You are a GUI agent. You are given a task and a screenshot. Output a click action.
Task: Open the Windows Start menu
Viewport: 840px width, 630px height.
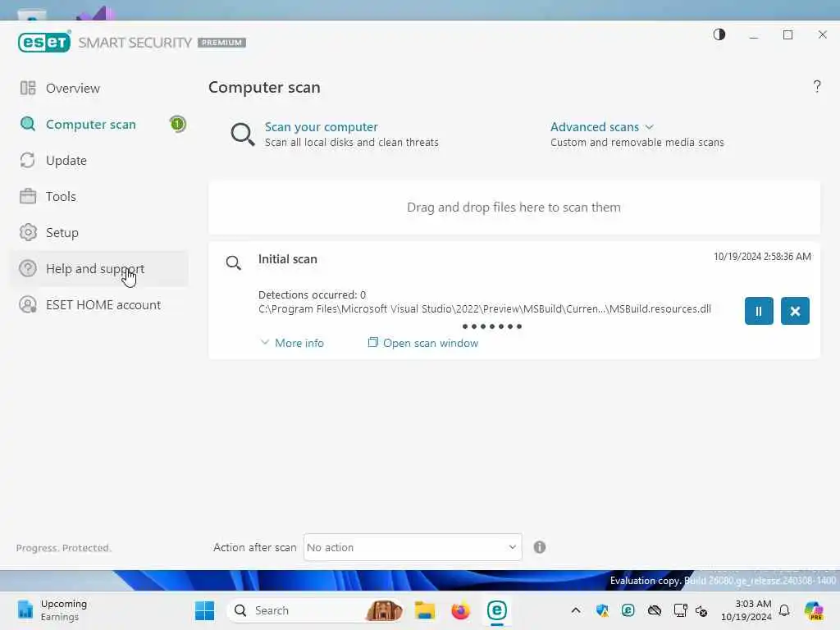(x=204, y=610)
